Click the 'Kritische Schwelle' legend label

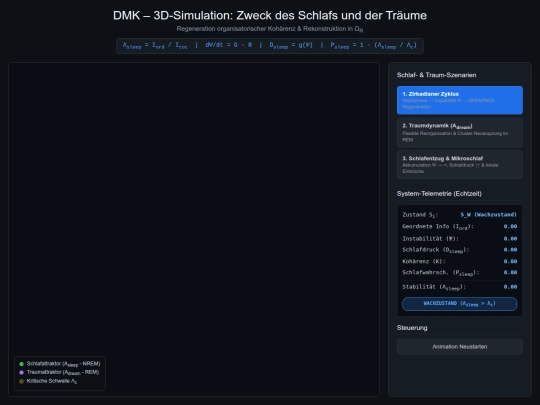click(52, 381)
